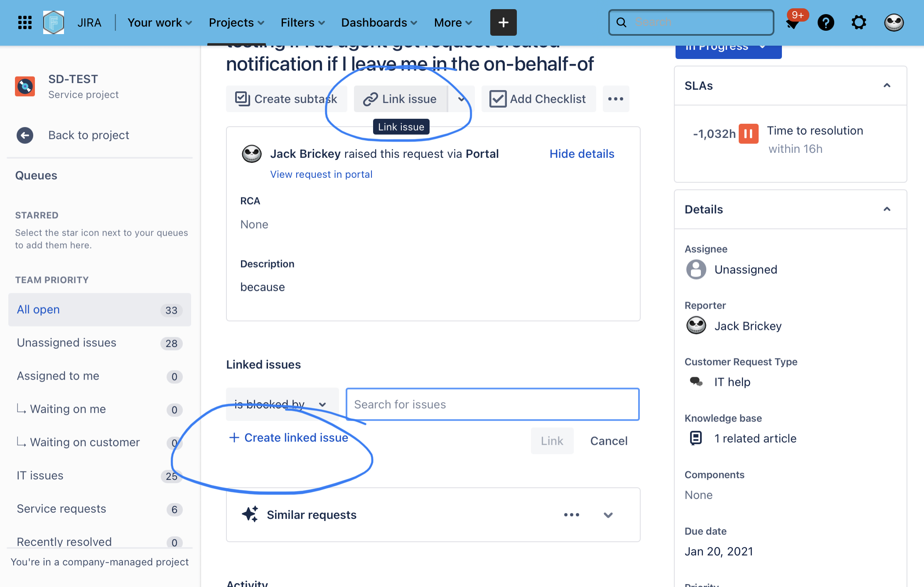Image resolution: width=924 pixels, height=587 pixels.
Task: Click the Add Checklist button
Action: (x=538, y=99)
